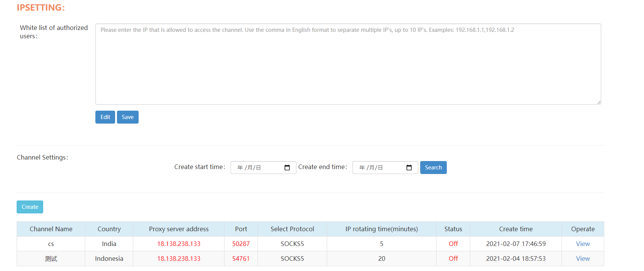Open calendar picker for Create start time

point(287,168)
